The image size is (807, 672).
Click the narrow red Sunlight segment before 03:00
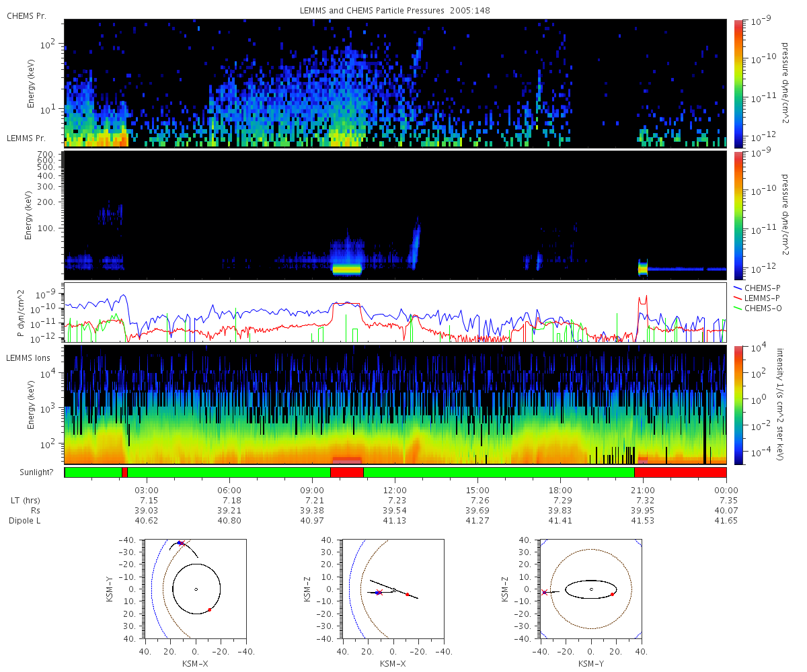(124, 472)
